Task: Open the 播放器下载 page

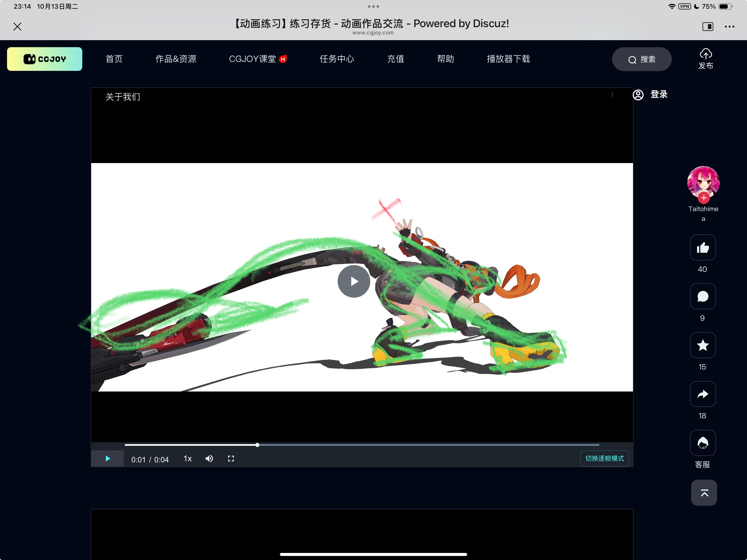Action: [508, 59]
